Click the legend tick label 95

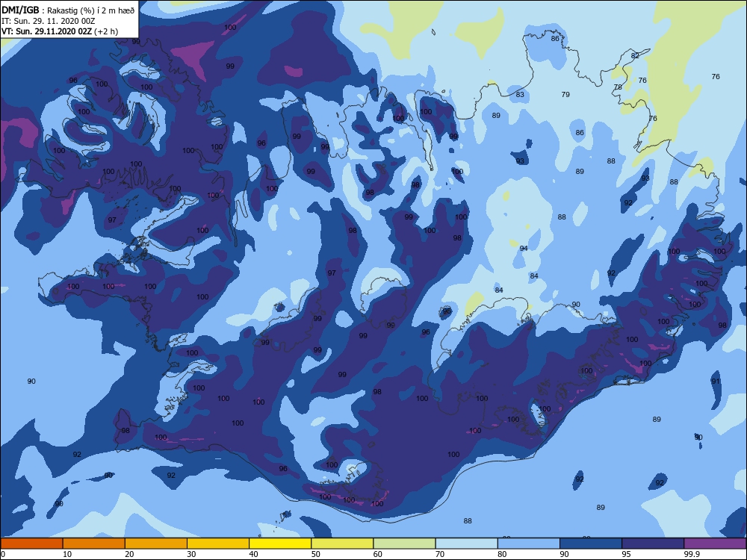pos(627,554)
